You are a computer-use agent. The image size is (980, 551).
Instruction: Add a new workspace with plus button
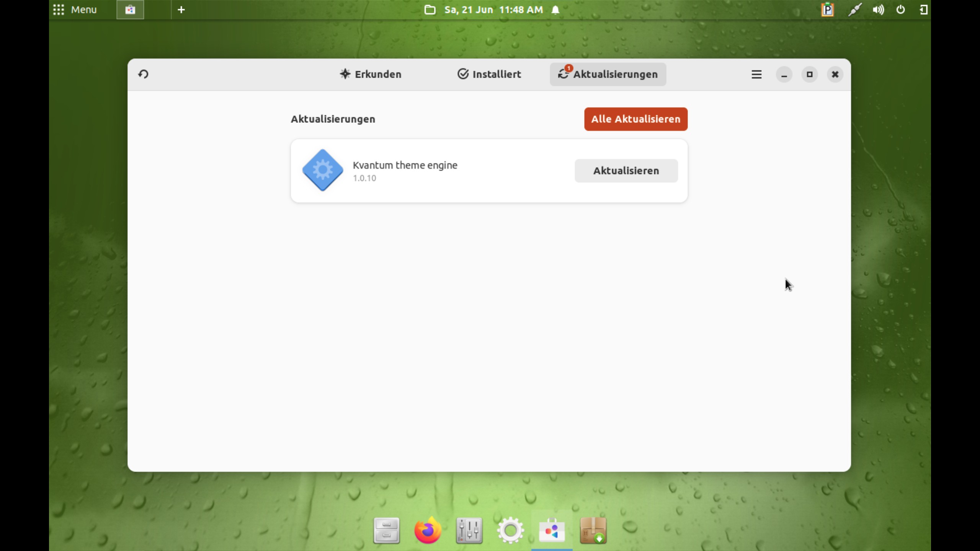(x=181, y=10)
